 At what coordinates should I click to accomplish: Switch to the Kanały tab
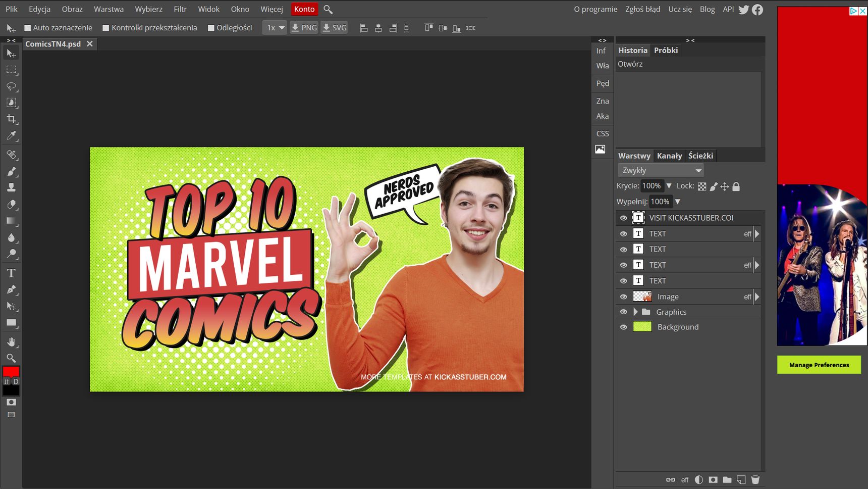669,156
